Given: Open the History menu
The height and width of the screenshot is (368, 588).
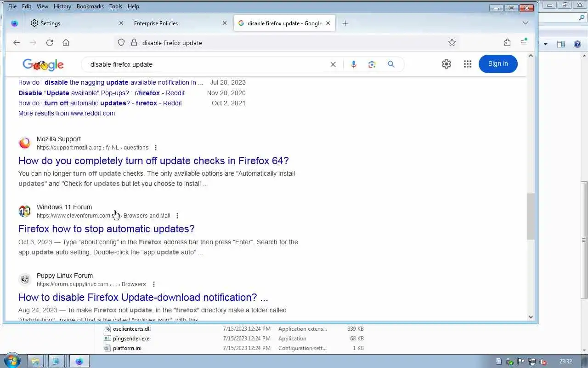Looking at the screenshot, I should click(62, 6).
